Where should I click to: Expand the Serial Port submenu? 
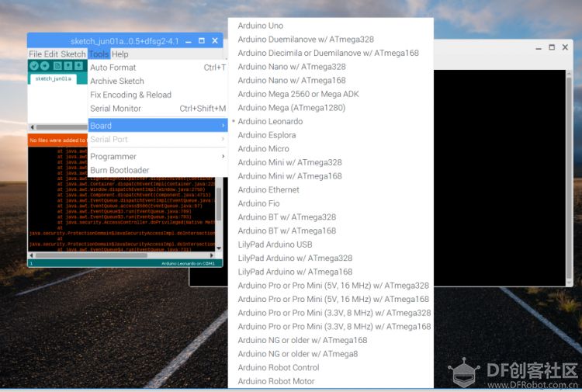(158, 139)
